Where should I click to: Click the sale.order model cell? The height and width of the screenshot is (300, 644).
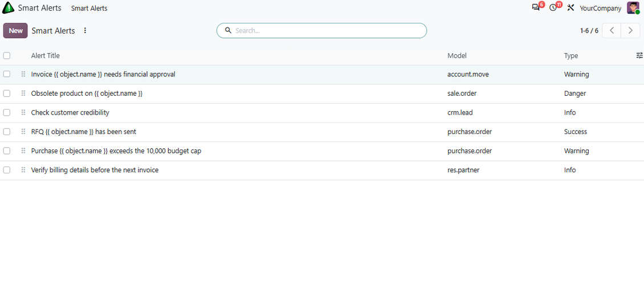click(x=462, y=94)
